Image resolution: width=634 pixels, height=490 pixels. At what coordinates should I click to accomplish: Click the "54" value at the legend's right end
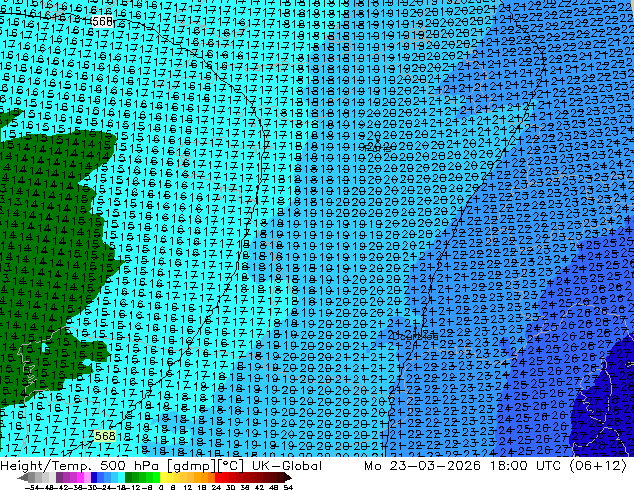click(x=288, y=487)
